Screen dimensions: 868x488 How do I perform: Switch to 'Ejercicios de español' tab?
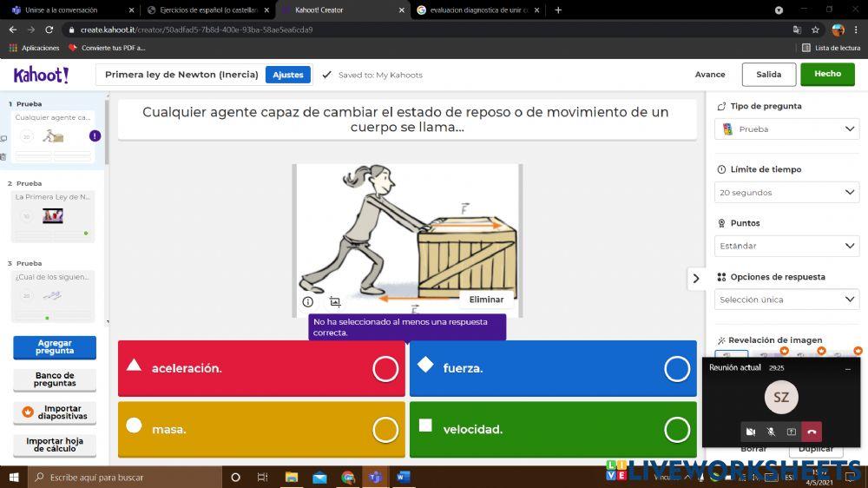tap(207, 10)
